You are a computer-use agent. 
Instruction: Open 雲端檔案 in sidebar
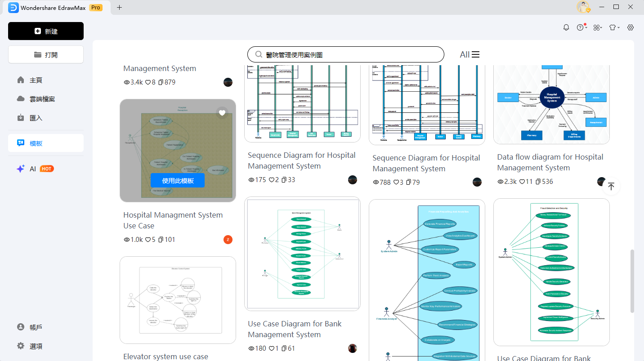42,99
